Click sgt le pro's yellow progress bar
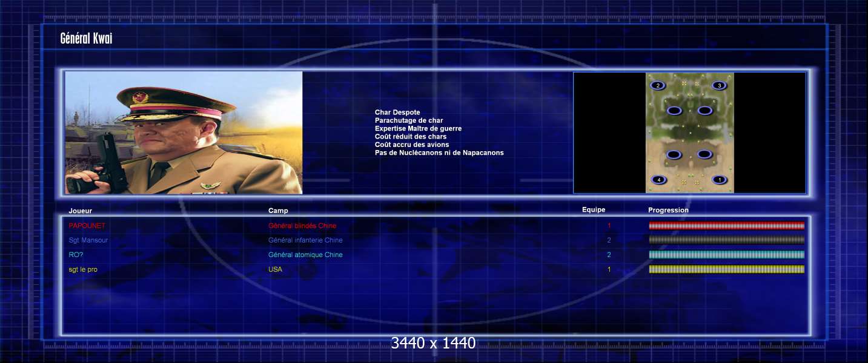868x363 pixels. click(727, 269)
